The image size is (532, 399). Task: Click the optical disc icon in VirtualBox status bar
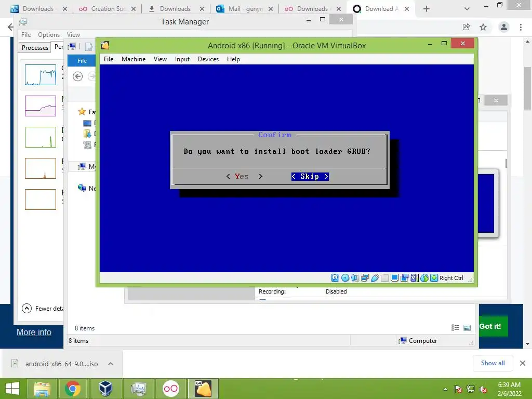(345, 278)
